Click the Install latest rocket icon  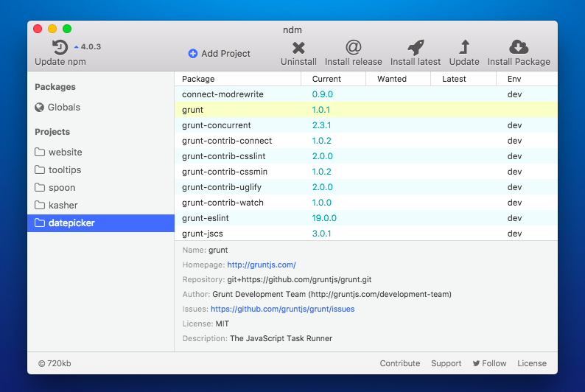pyautogui.click(x=416, y=47)
